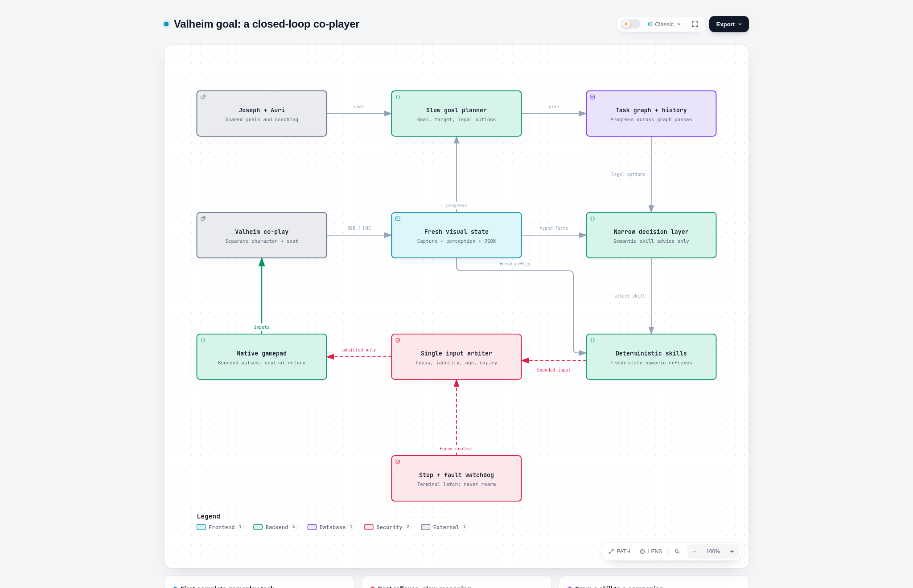Click the code icon on Narrow decision layer
The image size is (913, 588).
(592, 219)
